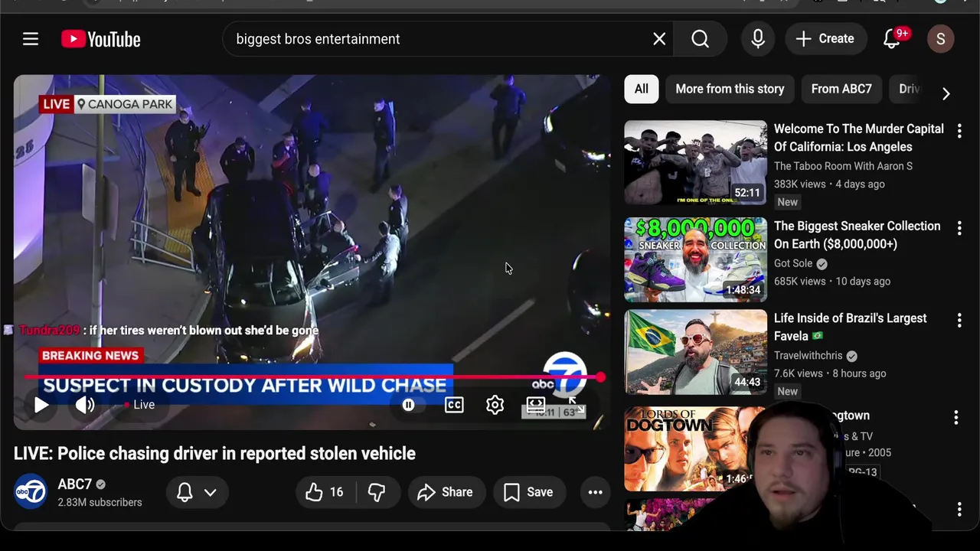Open The Taboo Room With Aaron S channel
This screenshot has width=980, height=551.
[x=843, y=166]
